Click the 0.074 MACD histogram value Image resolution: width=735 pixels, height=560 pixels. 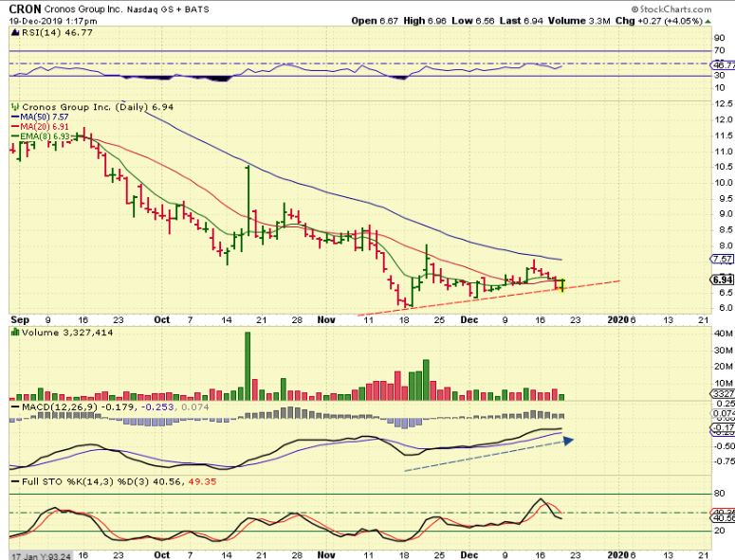tap(194, 406)
